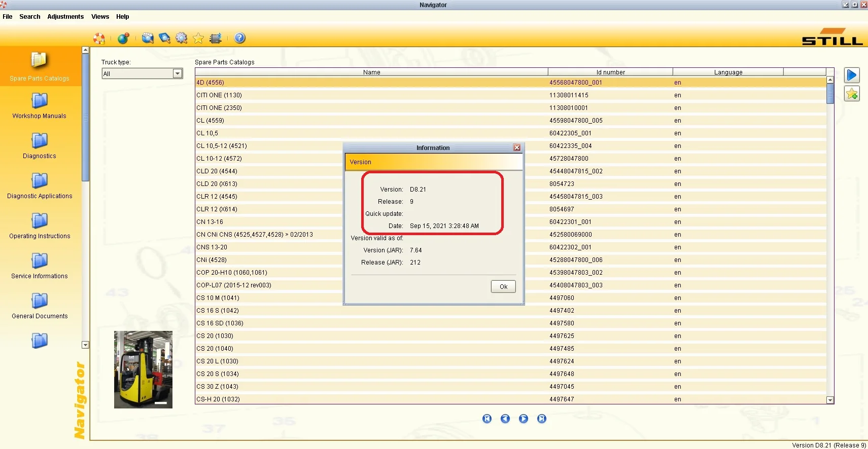Select the 4D (4556) catalog row
868x449 pixels.
[x=510, y=83]
